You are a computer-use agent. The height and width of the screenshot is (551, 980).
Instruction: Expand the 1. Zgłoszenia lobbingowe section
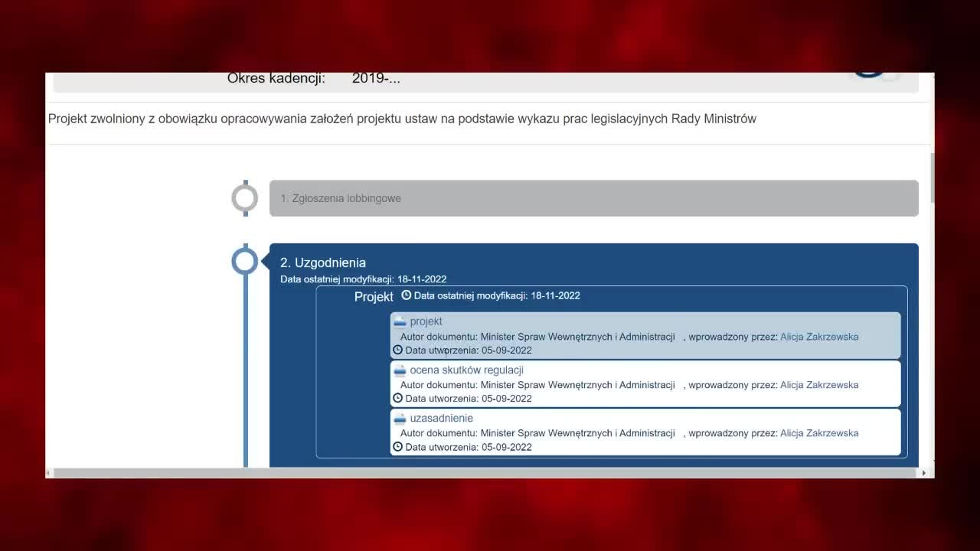point(593,198)
